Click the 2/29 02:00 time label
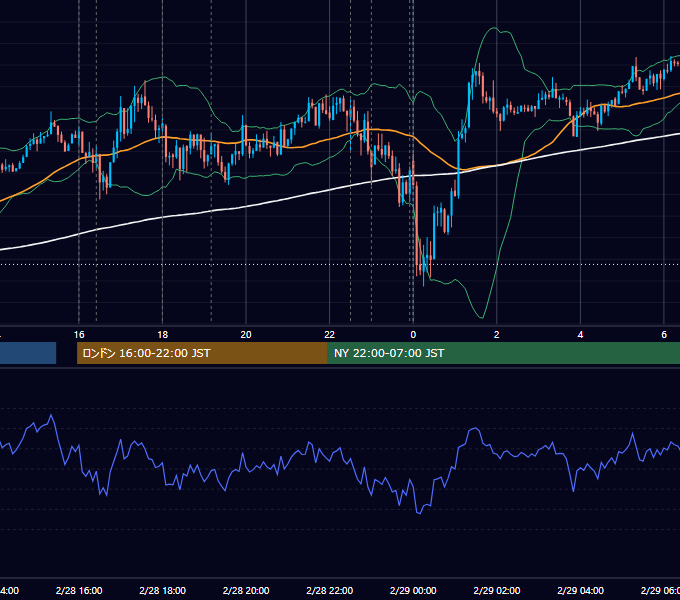The width and height of the screenshot is (680, 600). (x=497, y=590)
